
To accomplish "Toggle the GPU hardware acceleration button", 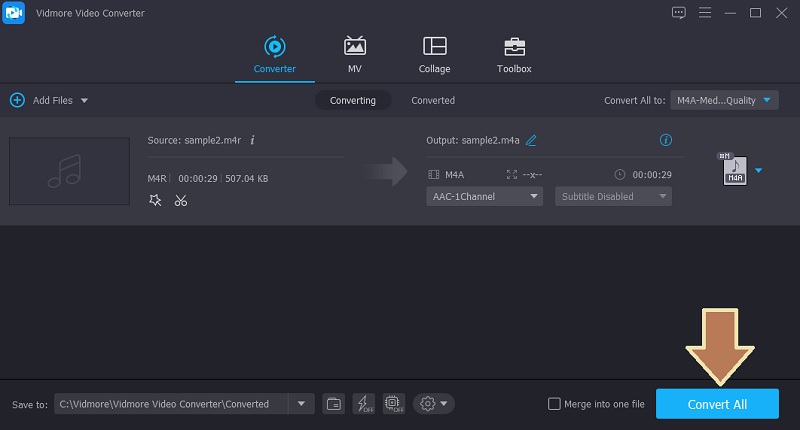I will pyautogui.click(x=393, y=404).
